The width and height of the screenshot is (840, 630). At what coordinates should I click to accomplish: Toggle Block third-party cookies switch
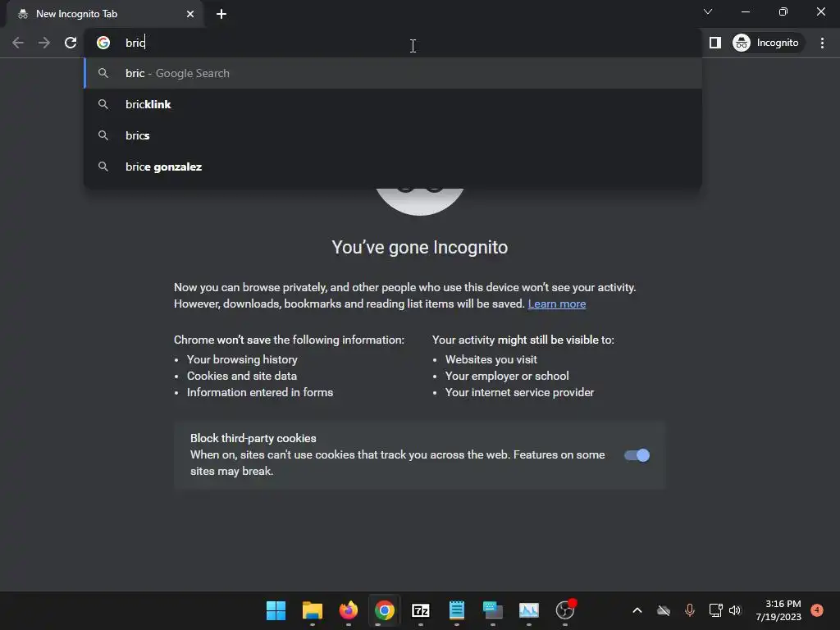(637, 455)
